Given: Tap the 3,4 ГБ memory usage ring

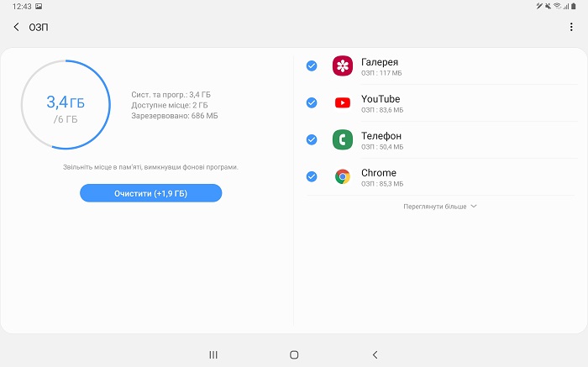Looking at the screenshot, I should coord(66,105).
